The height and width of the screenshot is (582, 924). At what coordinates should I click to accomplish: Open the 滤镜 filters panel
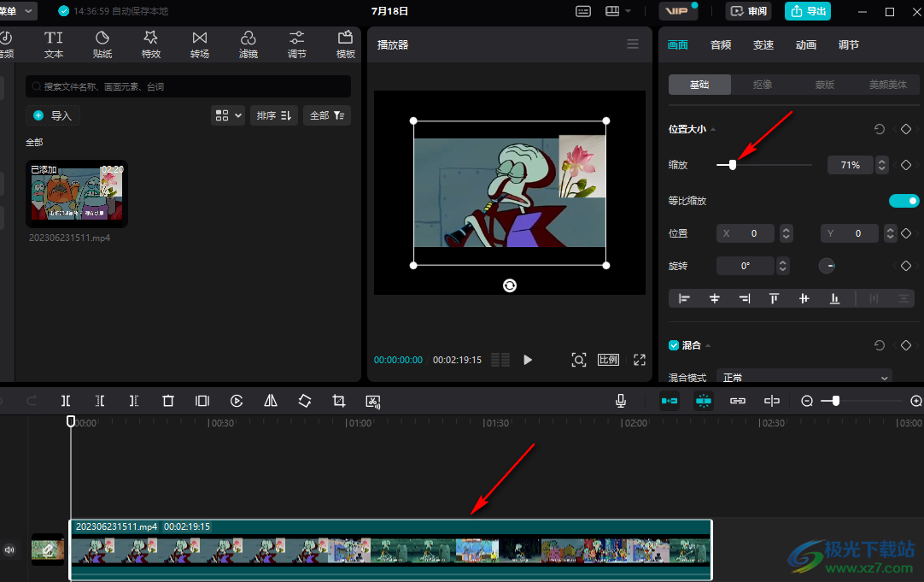[x=249, y=44]
